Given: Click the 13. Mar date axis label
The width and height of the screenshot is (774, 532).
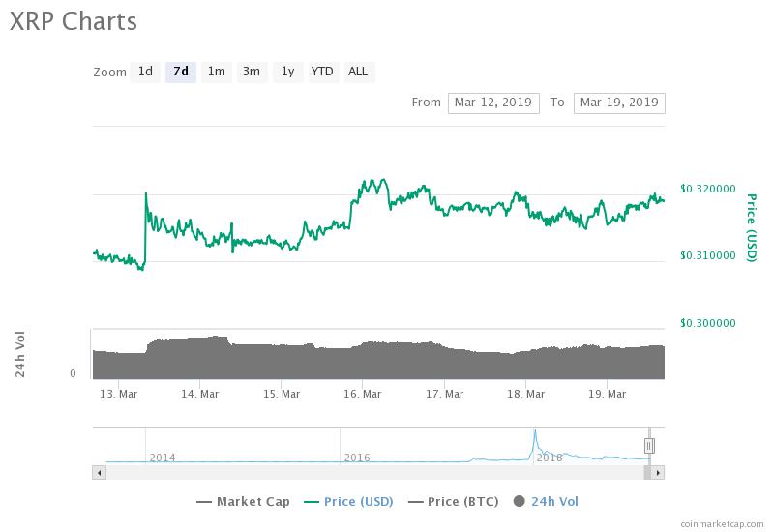Looking at the screenshot, I should pos(118,394).
